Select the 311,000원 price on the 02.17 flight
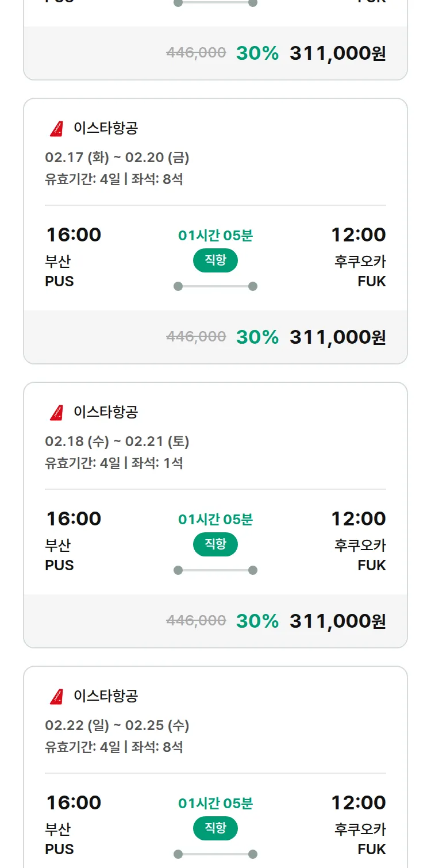The width and height of the screenshot is (431, 868). point(337,337)
